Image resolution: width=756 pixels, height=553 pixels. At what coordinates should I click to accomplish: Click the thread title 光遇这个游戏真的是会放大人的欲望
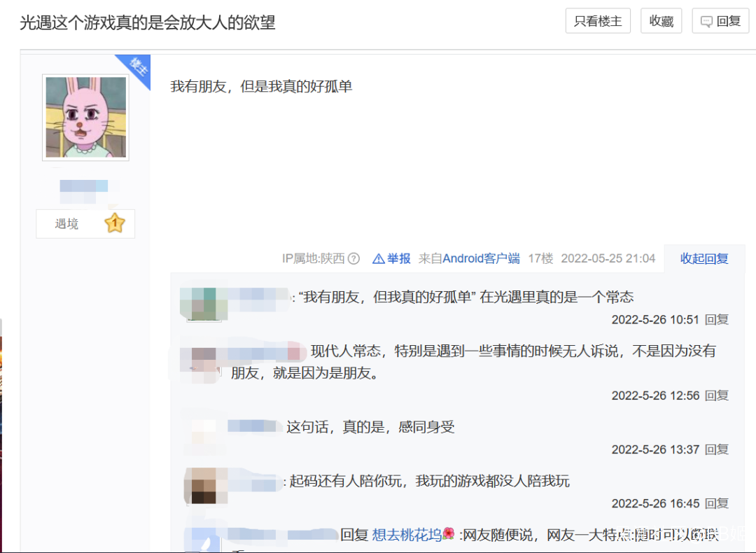pos(148,22)
